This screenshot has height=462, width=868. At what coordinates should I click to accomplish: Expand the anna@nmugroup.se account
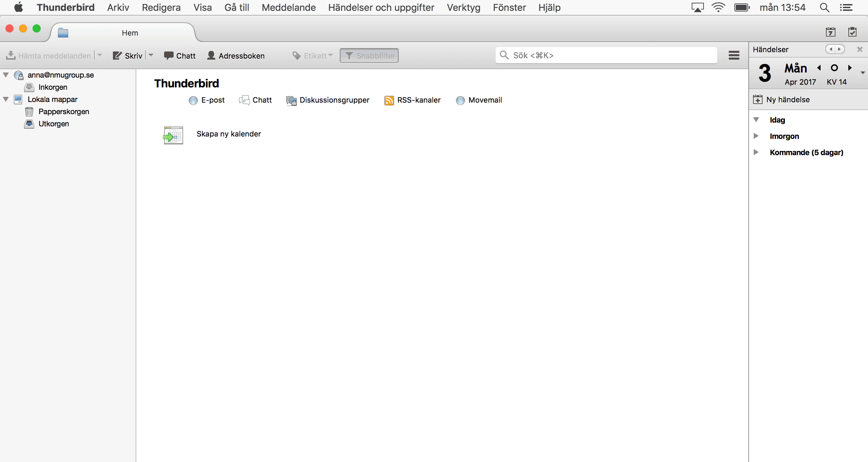tap(7, 75)
